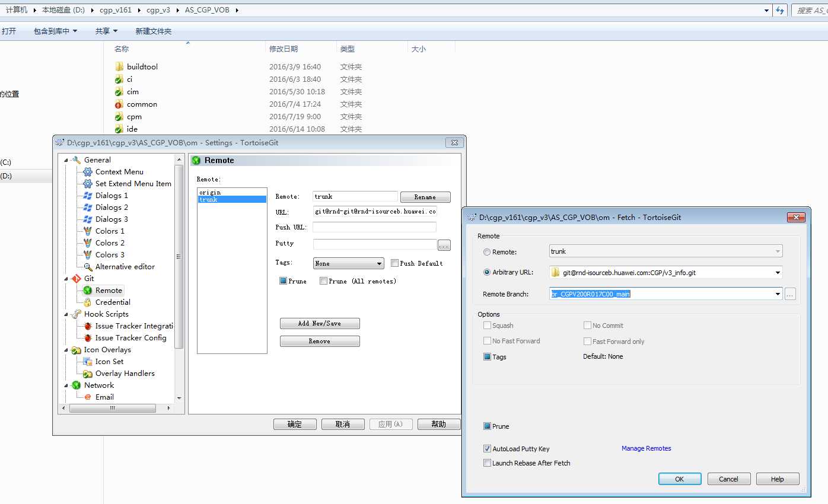Toggle Prune checkbox in Settings remote panel
The height and width of the screenshot is (504, 828).
point(283,281)
